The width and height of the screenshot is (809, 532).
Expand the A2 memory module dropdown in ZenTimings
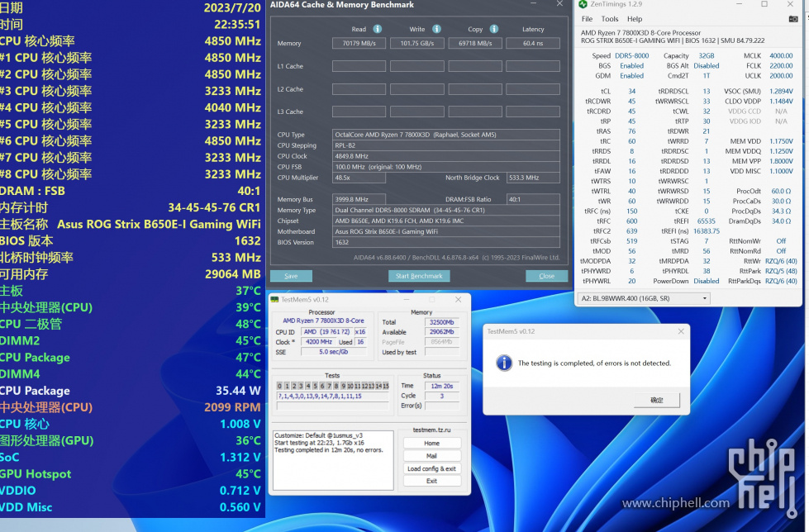(644, 298)
